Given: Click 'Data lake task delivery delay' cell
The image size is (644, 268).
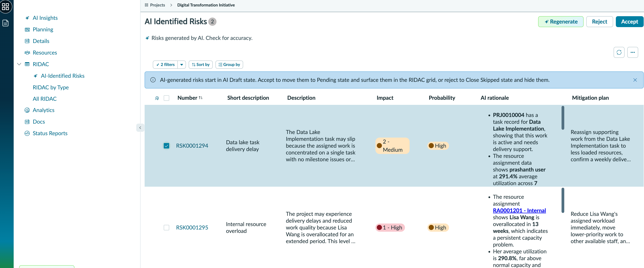Looking at the screenshot, I should [243, 146].
